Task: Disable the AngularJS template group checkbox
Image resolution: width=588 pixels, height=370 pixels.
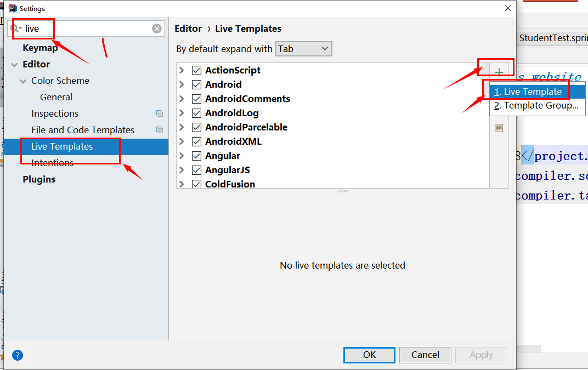Action: [196, 170]
